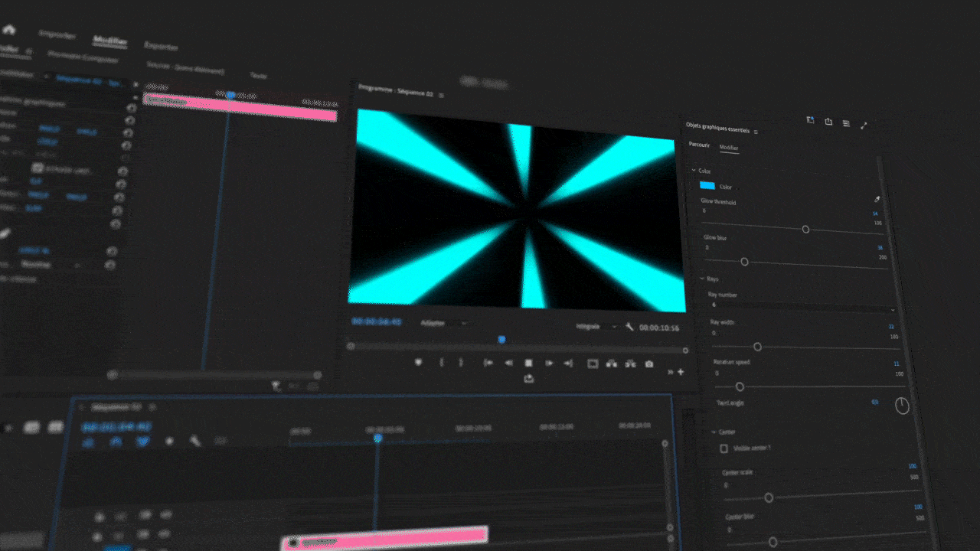Click the Go to In point button
Viewport: 980px width, 551px height.
(488, 363)
